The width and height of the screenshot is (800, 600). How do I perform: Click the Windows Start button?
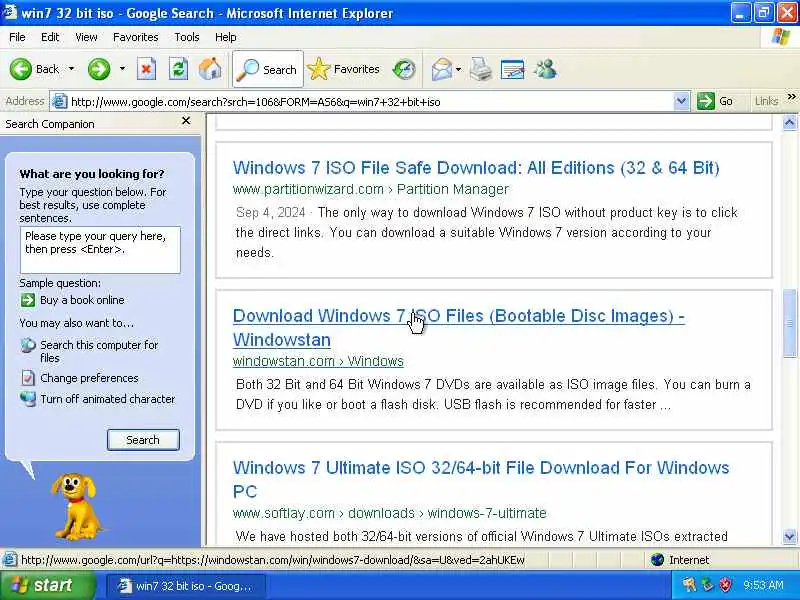47,585
